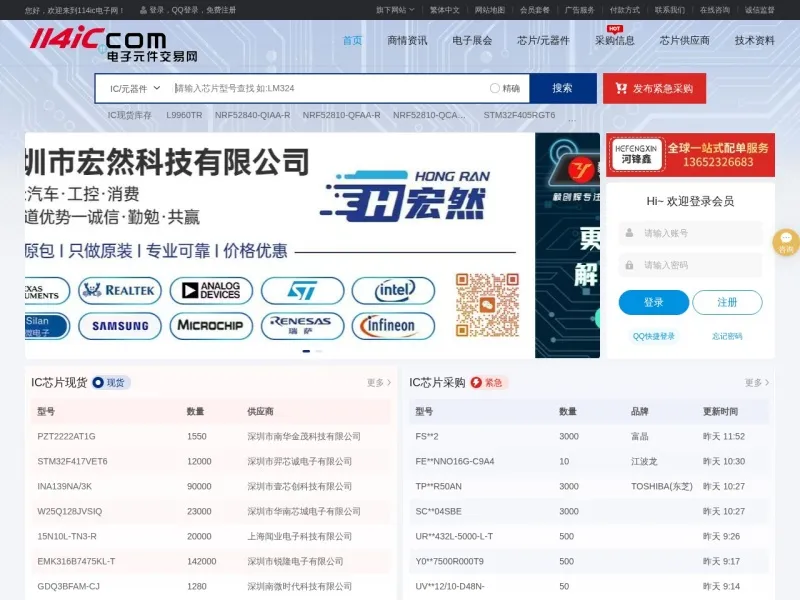Open PZT2222AT1G stock row
Image resolution: width=800 pixels, height=600 pixels.
point(211,436)
